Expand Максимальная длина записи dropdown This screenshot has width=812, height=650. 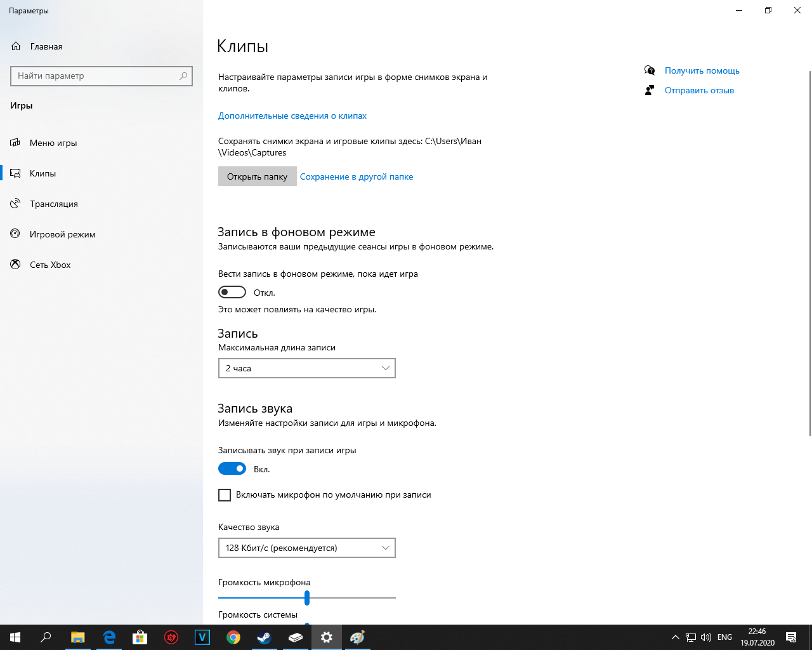click(307, 368)
